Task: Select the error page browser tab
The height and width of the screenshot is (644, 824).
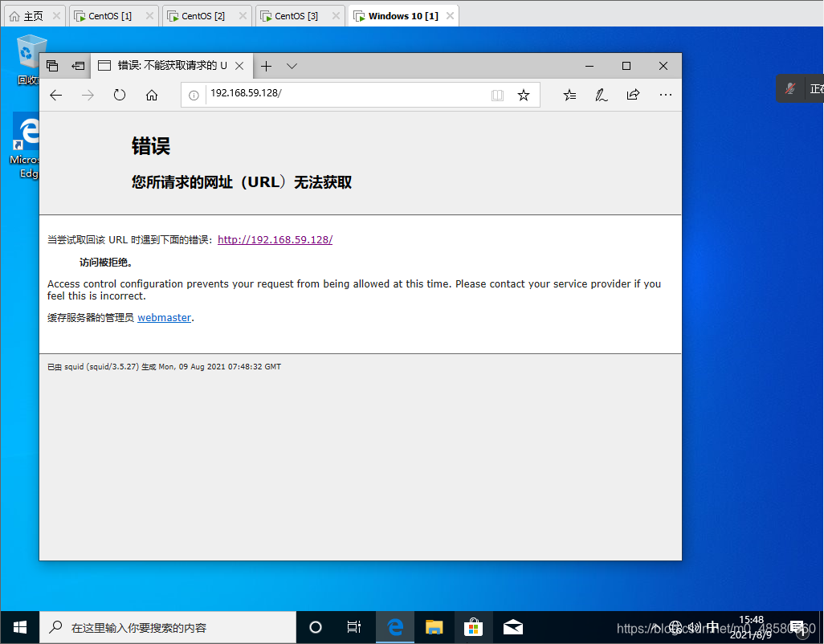Action: coord(171,66)
